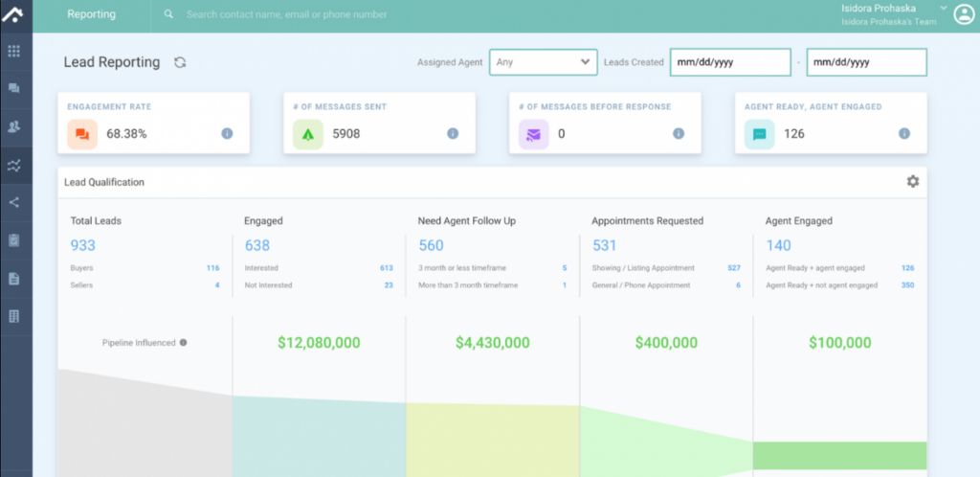This screenshot has width=980, height=477.
Task: Click the Total Leads value 933
Action: (82, 245)
